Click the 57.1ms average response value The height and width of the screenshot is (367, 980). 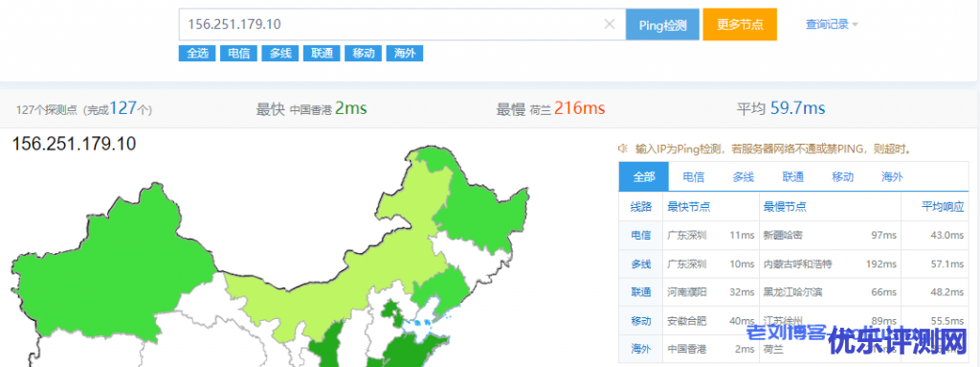pyautogui.click(x=947, y=264)
